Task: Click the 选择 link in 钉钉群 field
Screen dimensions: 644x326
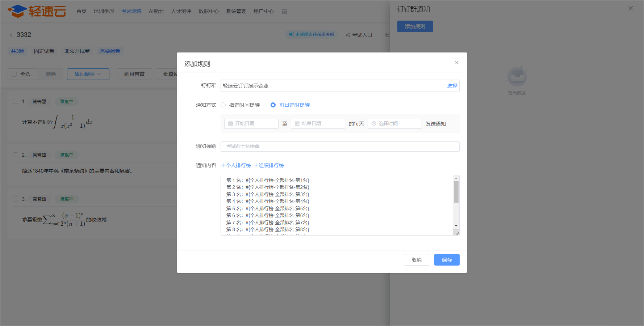Action: pos(452,86)
